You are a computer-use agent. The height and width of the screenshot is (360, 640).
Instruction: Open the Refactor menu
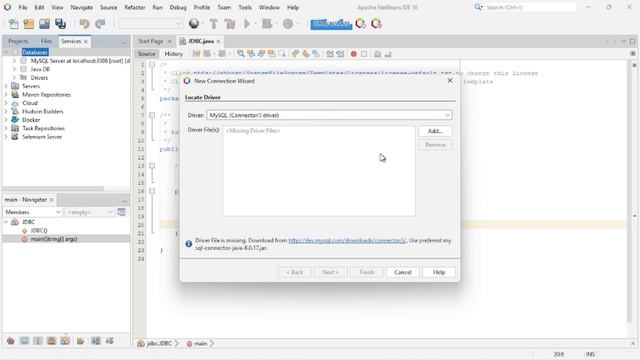click(x=135, y=7)
